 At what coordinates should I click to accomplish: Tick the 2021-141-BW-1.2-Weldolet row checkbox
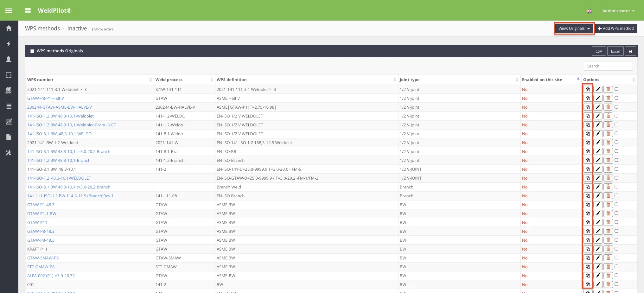coord(616,142)
